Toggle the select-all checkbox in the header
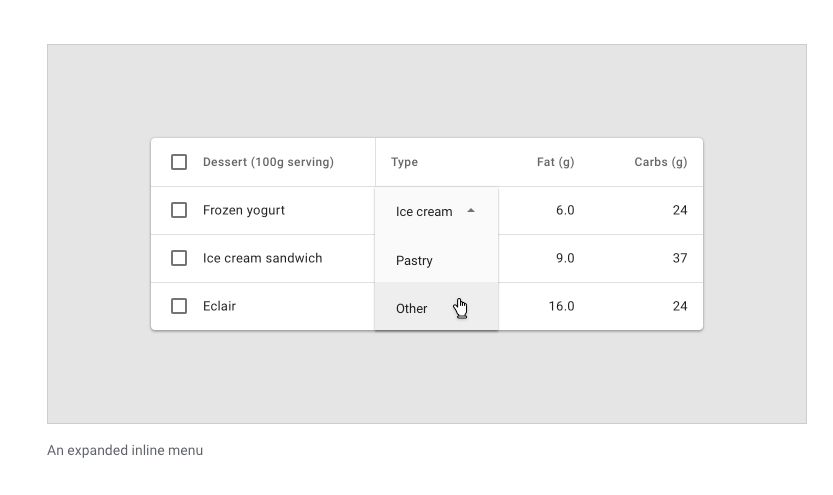This screenshot has height=495, width=833. coord(179,162)
